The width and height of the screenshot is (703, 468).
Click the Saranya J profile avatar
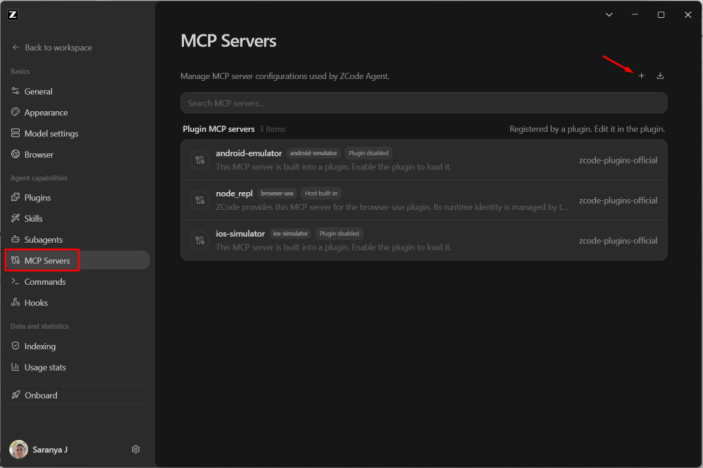pos(19,449)
